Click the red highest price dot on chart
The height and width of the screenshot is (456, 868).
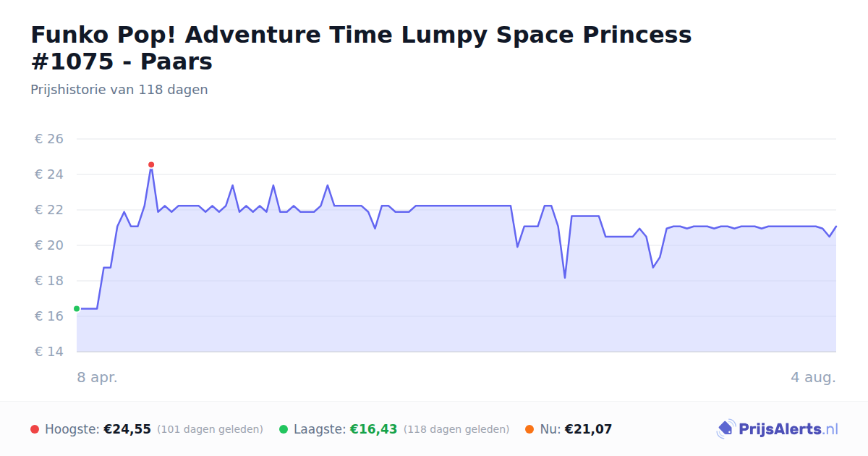coord(151,165)
